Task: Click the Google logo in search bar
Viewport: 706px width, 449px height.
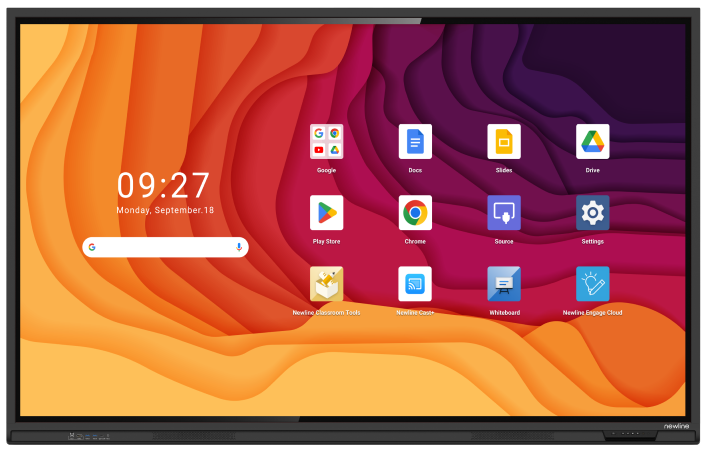Action: (x=92, y=247)
